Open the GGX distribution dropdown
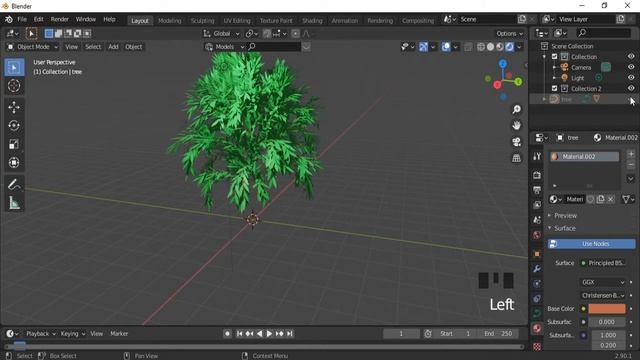 (x=602, y=282)
